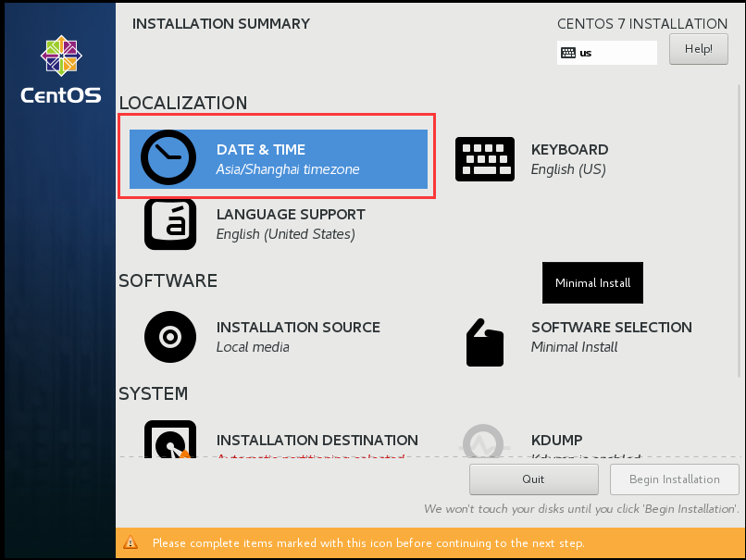The height and width of the screenshot is (560, 746).
Task: Open DATE & TIME settings label
Action: 261,149
